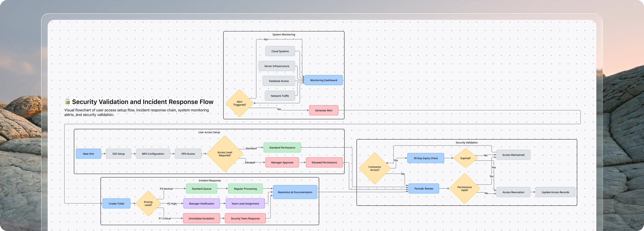
Task: Click the lock icon beside the title
Action: point(67,101)
